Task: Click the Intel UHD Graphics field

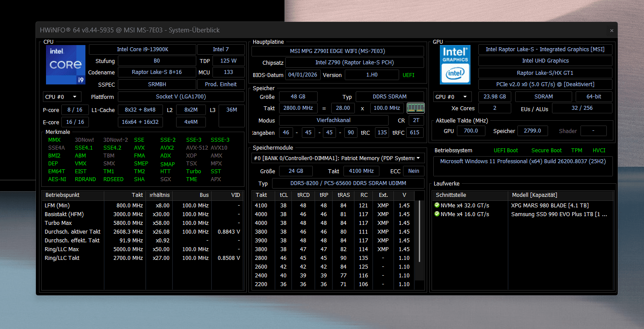Action: tap(545, 61)
